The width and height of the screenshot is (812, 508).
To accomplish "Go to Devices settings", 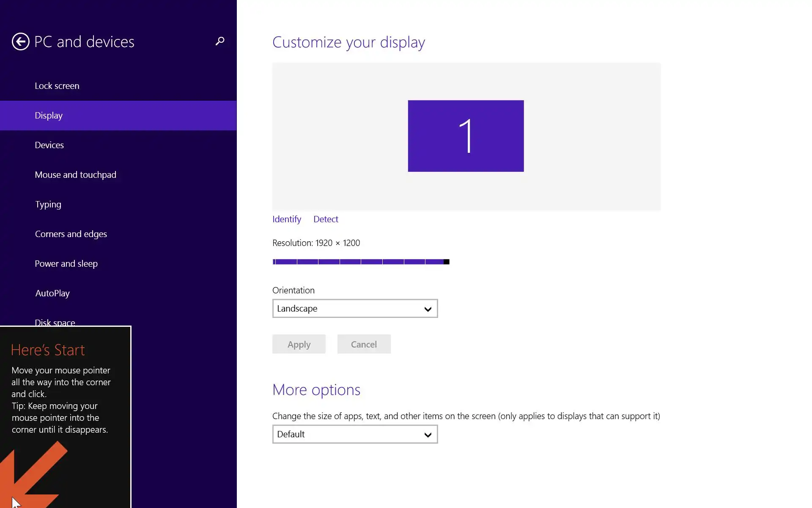I will click(49, 145).
